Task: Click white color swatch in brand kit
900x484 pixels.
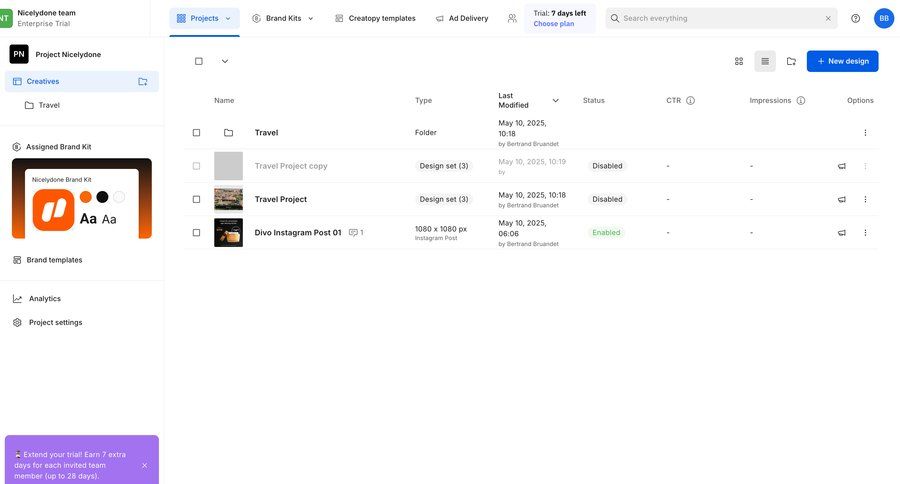Action: (119, 197)
